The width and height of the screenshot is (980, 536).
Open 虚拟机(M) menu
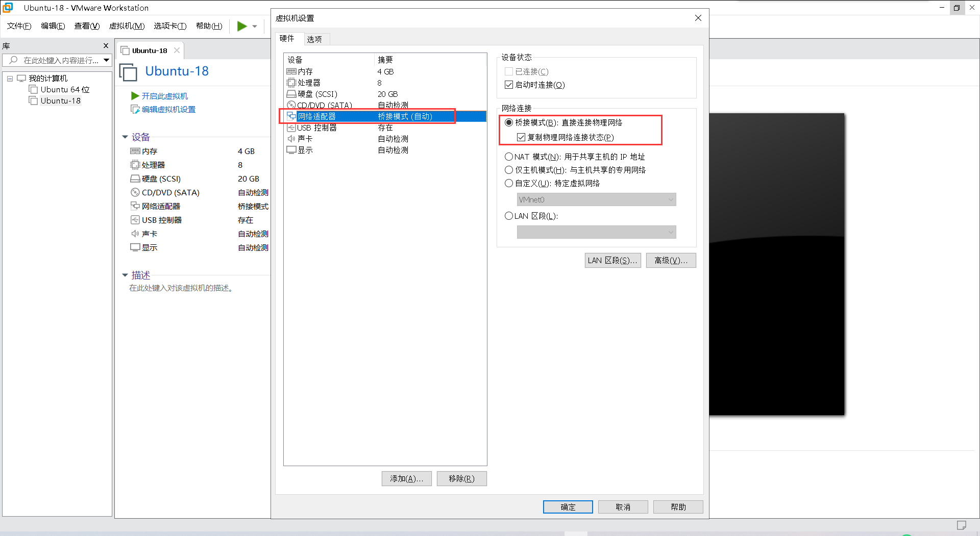pos(127,26)
